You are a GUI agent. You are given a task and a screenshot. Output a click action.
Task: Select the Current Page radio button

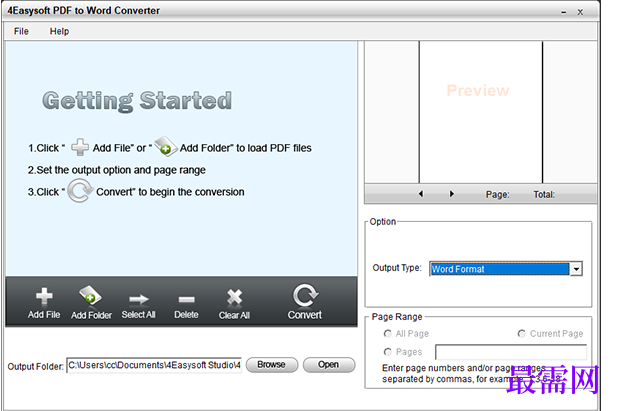[x=521, y=334]
